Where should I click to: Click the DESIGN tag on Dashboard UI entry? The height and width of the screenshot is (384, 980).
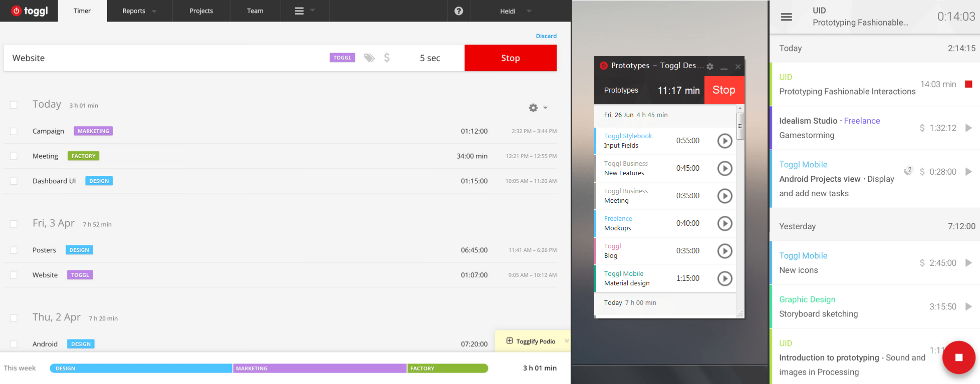point(99,181)
